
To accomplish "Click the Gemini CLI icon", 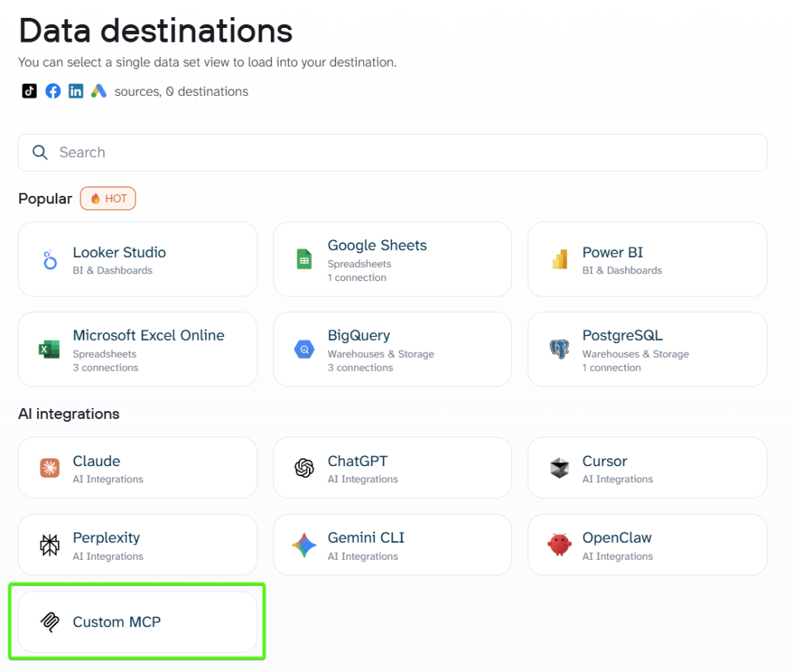I will coord(304,544).
